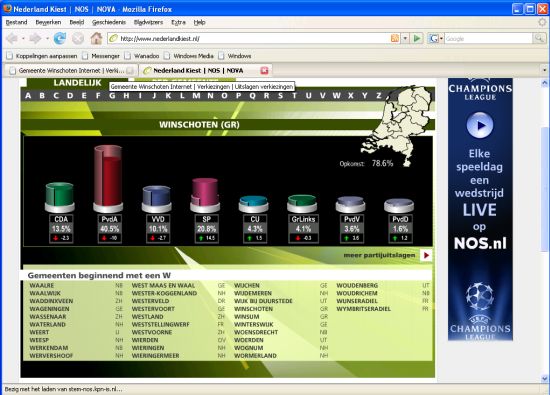550x395 pixels.
Task: Open the Bladwijzers menu
Action: click(x=148, y=22)
